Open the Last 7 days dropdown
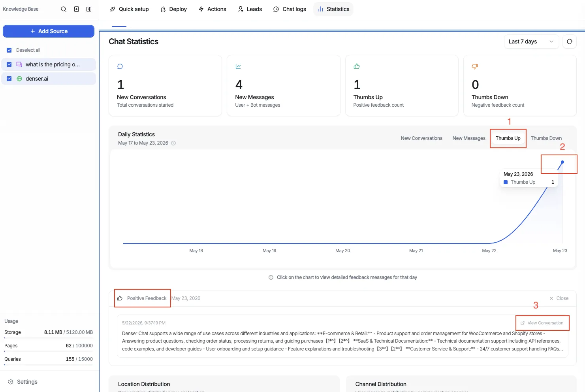This screenshot has width=585, height=392. coord(531,41)
